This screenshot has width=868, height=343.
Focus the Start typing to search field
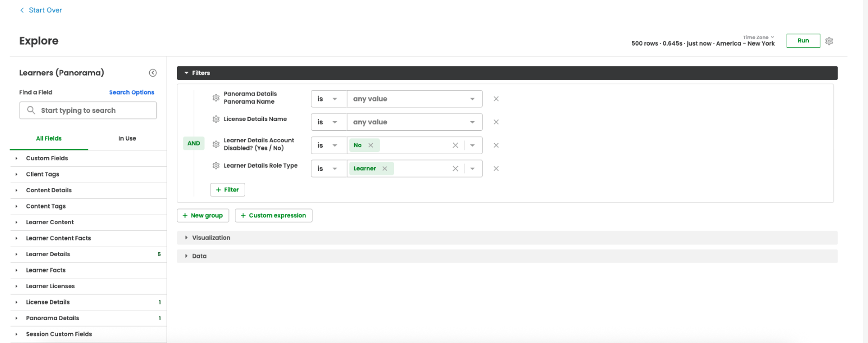click(x=88, y=110)
